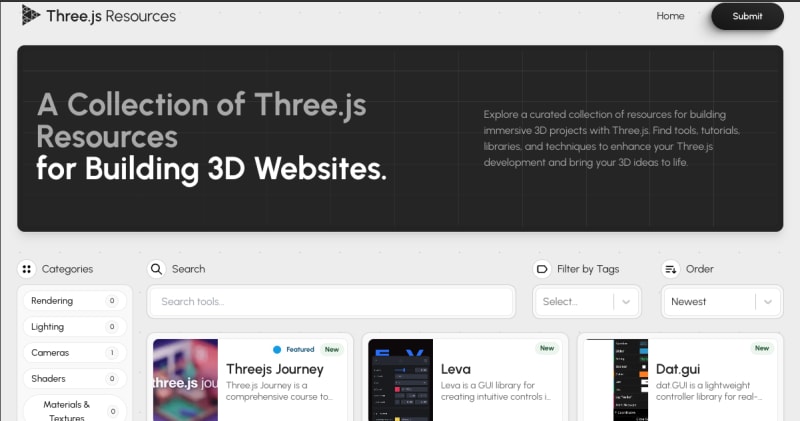Click the Order dropdown chevron arrow
This screenshot has height=421, width=800.
pyautogui.click(x=767, y=301)
